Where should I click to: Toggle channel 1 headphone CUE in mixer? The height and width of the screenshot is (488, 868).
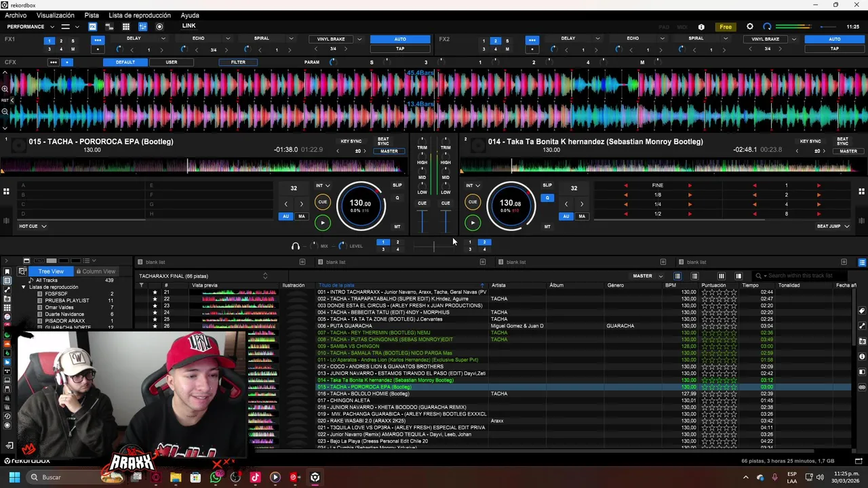click(x=422, y=203)
